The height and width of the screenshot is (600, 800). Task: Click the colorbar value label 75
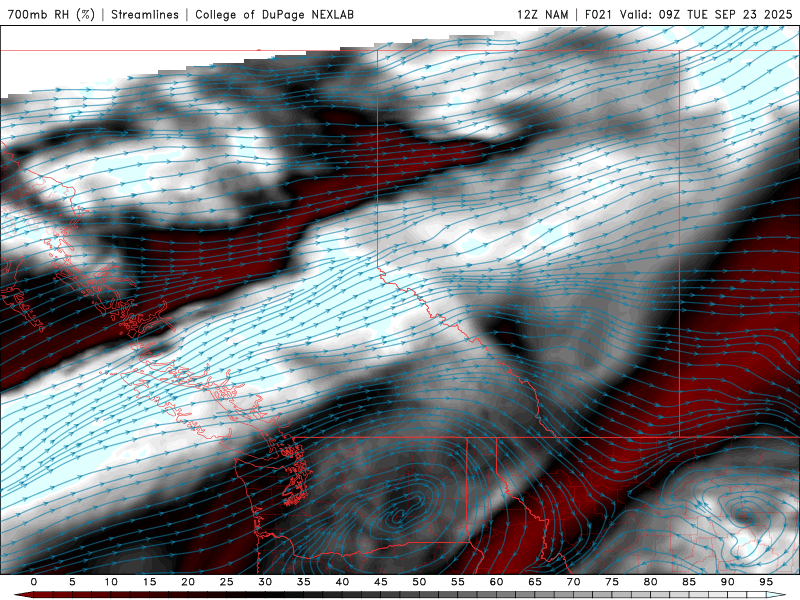612,582
